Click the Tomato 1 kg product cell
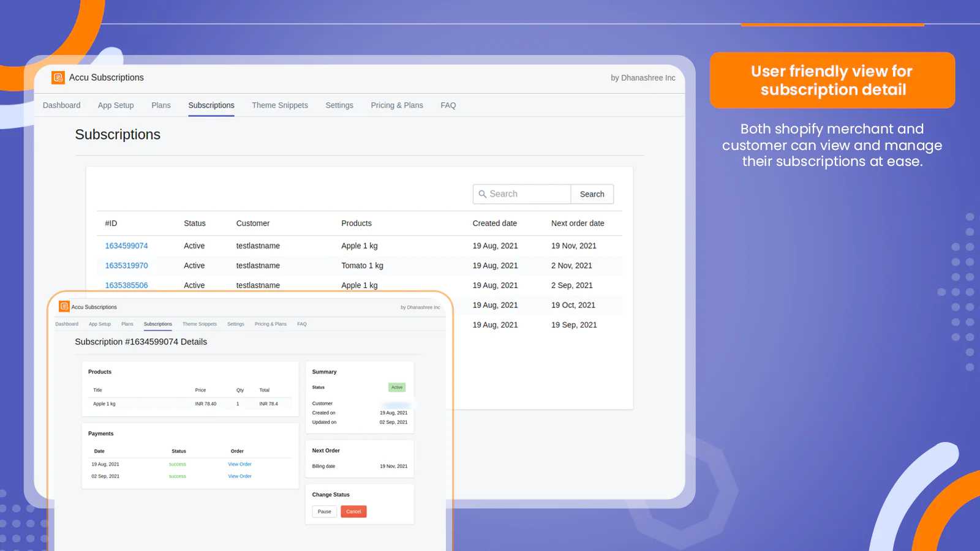Image resolution: width=980 pixels, height=551 pixels. (x=362, y=266)
